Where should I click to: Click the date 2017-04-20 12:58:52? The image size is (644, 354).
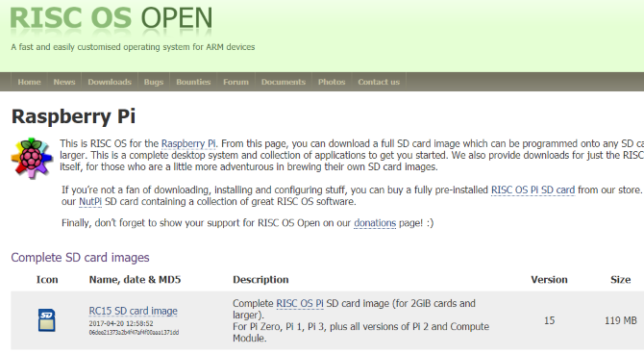pos(121,323)
